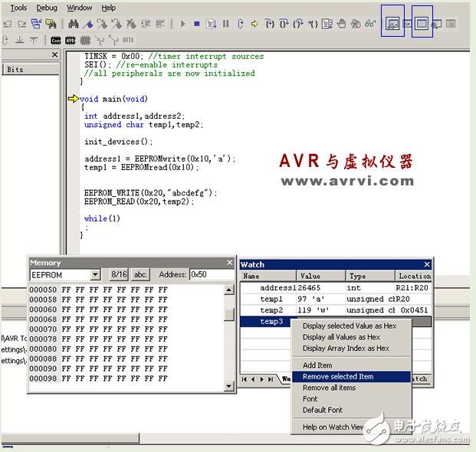
Task: Click the Break (pause) toolbar icon
Action: [x=225, y=25]
